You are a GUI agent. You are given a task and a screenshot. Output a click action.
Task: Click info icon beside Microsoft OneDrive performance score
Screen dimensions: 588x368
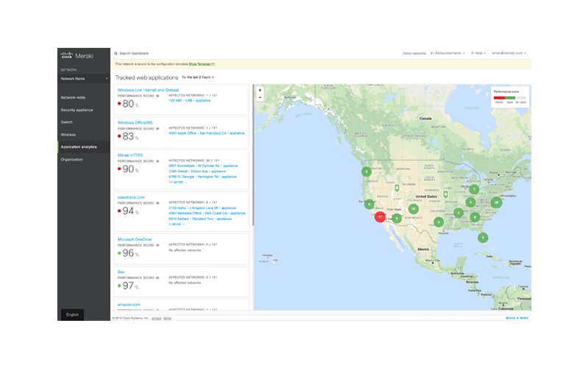tap(157, 245)
